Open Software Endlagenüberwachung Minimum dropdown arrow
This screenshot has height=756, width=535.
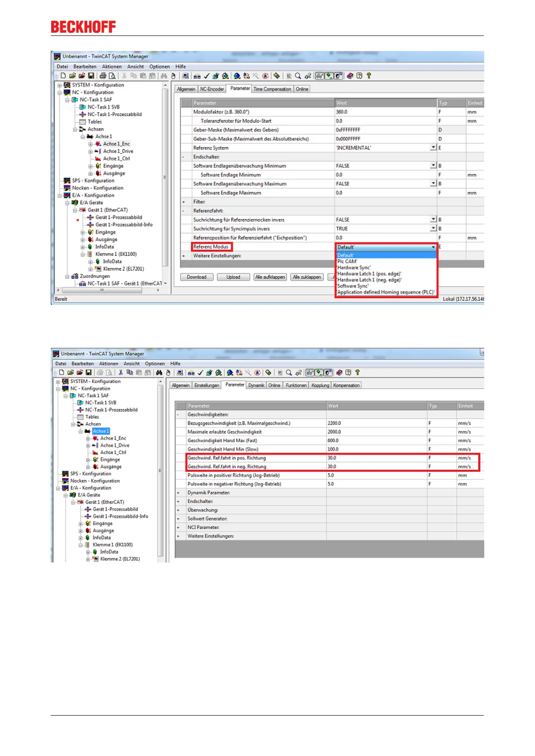click(x=433, y=166)
